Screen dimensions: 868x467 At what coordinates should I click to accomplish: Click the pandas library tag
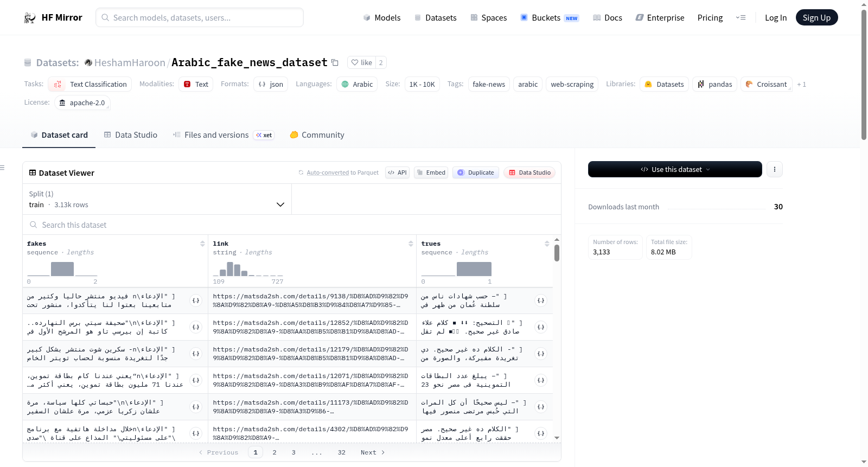point(714,84)
